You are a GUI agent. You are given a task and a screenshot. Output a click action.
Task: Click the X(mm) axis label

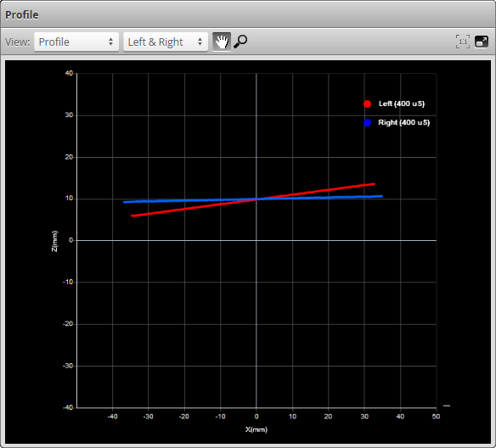tap(256, 429)
